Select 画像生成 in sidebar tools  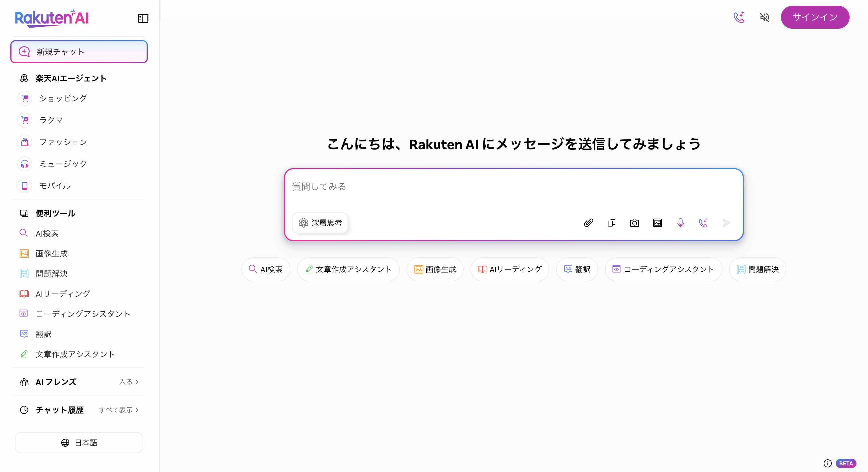pyautogui.click(x=51, y=253)
